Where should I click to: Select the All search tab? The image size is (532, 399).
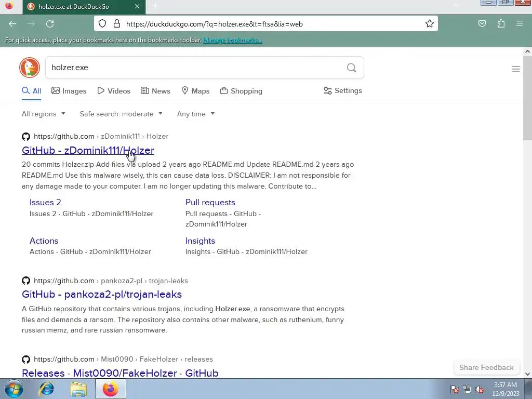coord(32,91)
